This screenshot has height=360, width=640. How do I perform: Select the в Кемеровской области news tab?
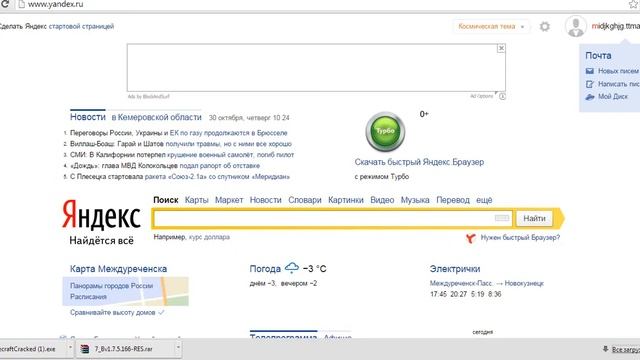point(157,118)
